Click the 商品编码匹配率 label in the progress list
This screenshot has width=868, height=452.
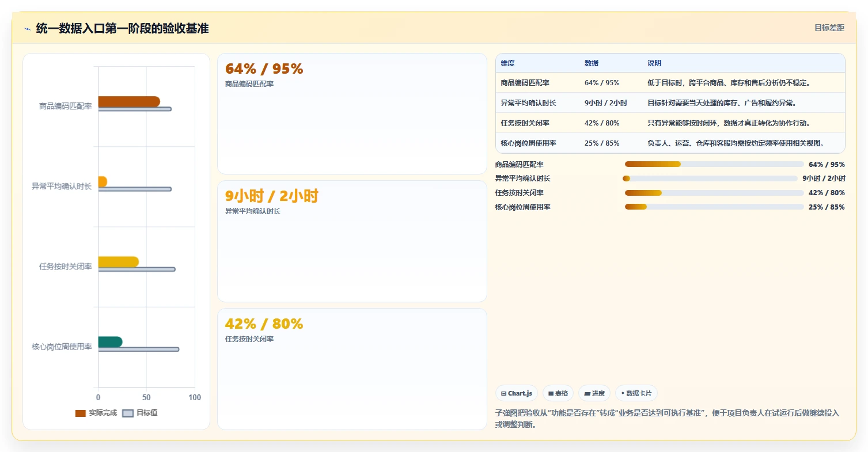pyautogui.click(x=520, y=164)
